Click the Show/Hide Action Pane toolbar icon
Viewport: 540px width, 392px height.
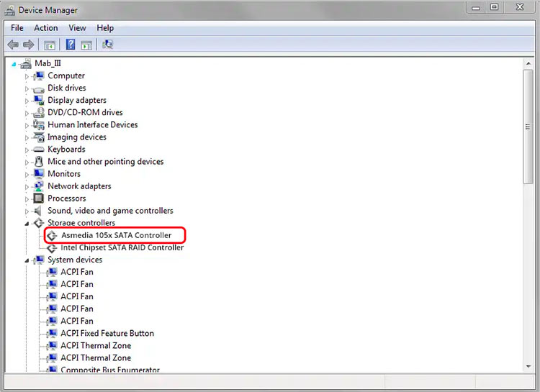pos(86,45)
